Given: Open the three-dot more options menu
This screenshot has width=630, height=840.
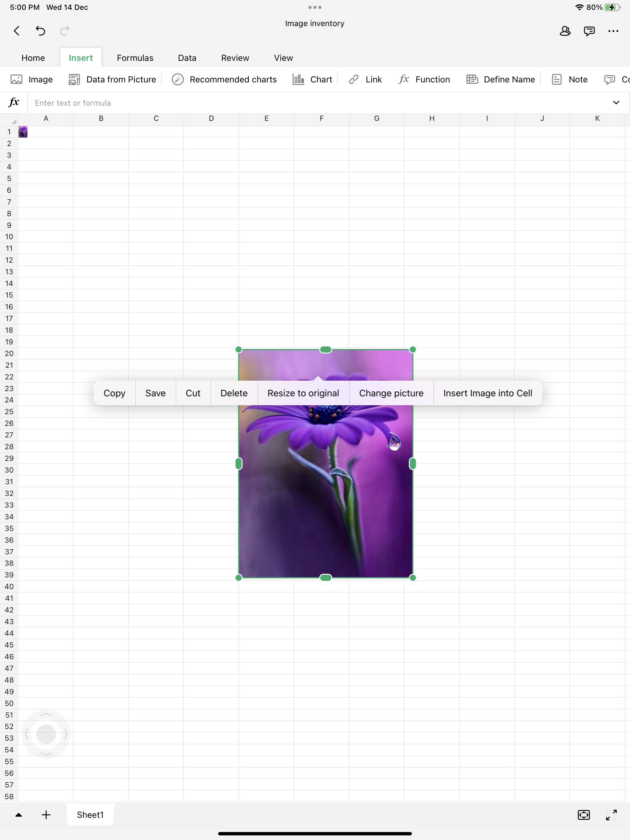Looking at the screenshot, I should (613, 31).
